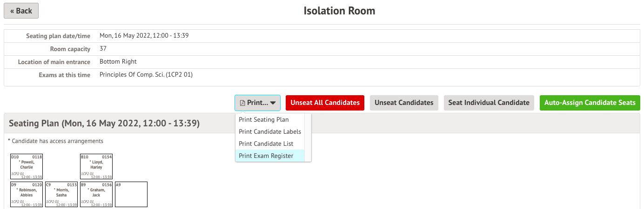Choose Print Candidate Labels from menu
Viewport: 644px width, 209px height.
tap(270, 131)
